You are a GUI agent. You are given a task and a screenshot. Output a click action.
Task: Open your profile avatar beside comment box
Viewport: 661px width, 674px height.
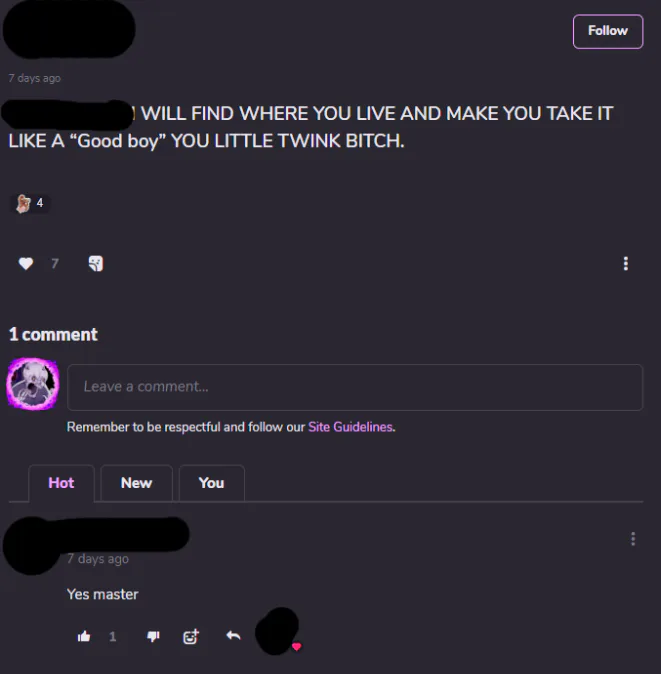33,384
